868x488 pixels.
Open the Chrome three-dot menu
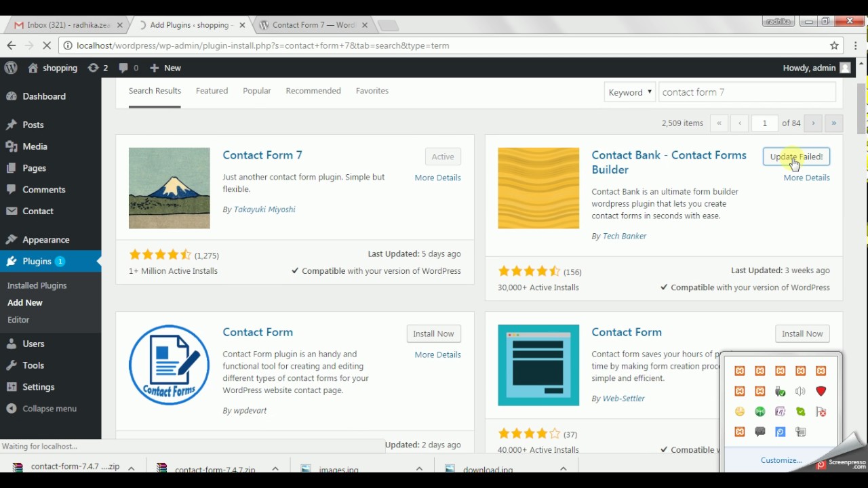tap(856, 45)
